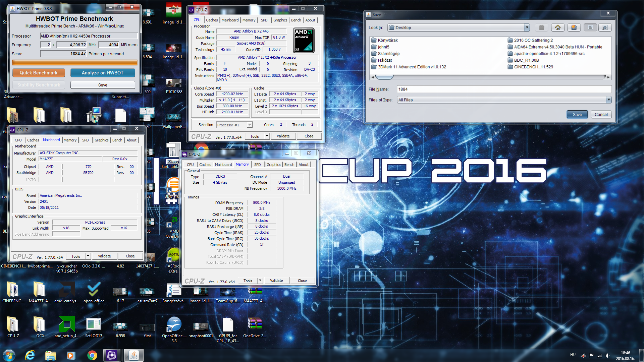The height and width of the screenshot is (362, 644).
Task: Click Validate in Memory CPU-Z window
Action: (276, 281)
